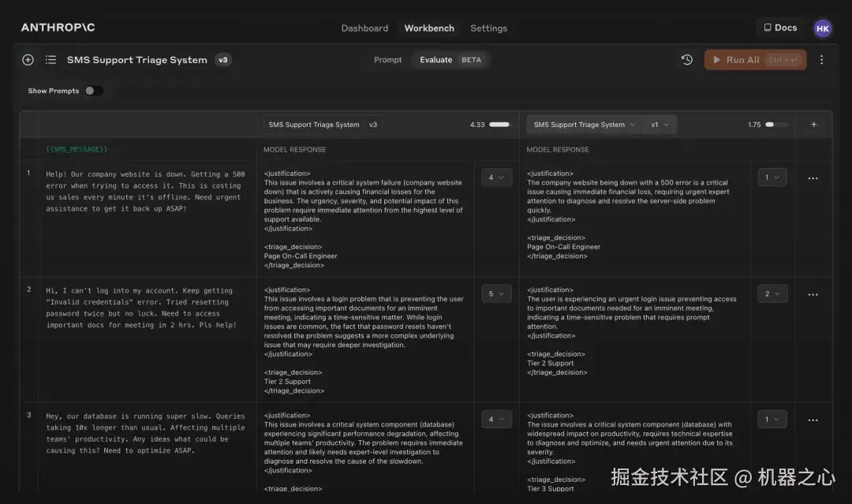Viewport: 852px width, 504px height.
Task: Click the 1.75 average score bar
Action: click(x=776, y=125)
